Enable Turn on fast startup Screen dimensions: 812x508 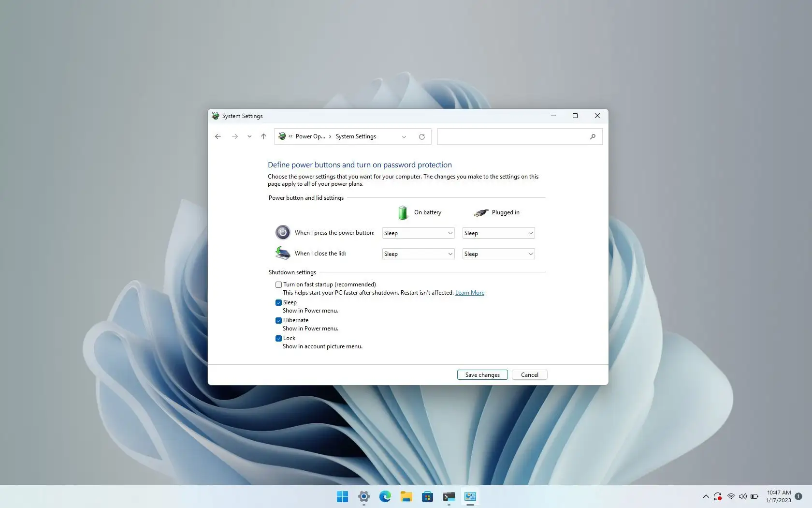point(278,284)
